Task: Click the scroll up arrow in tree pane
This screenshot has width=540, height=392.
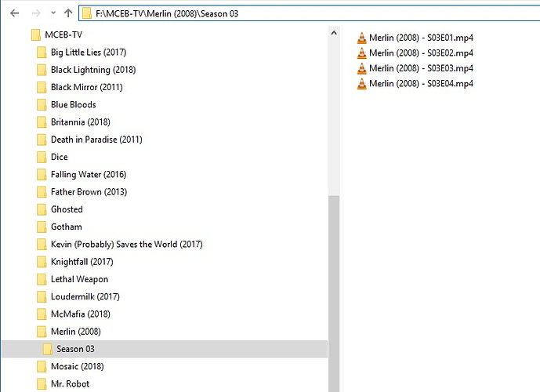Action: point(334,33)
